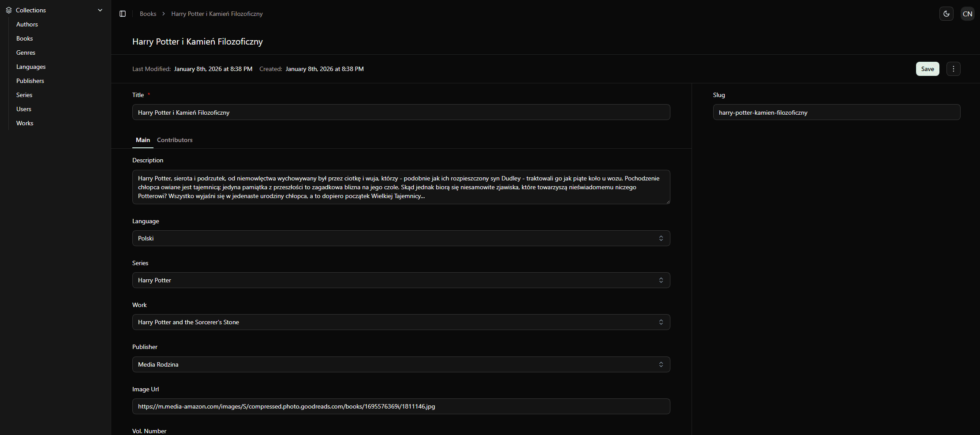Click the Collections layers icon
980x435 pixels.
[9, 10]
